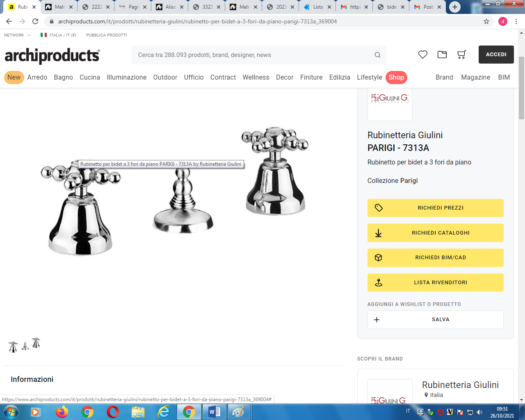Bookmark this page with the star icon

(x=486, y=21)
